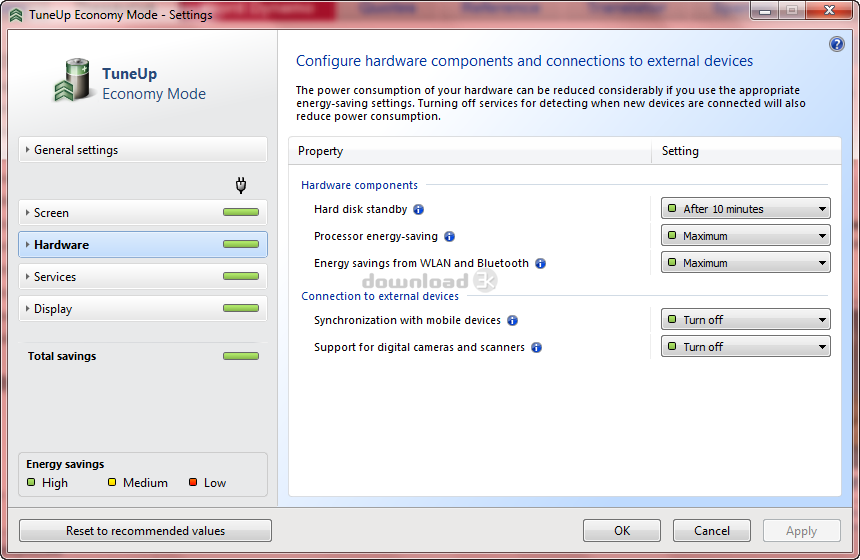The width and height of the screenshot is (860, 560).
Task: Click info icon next to Hard disk standby
Action: pyautogui.click(x=419, y=209)
